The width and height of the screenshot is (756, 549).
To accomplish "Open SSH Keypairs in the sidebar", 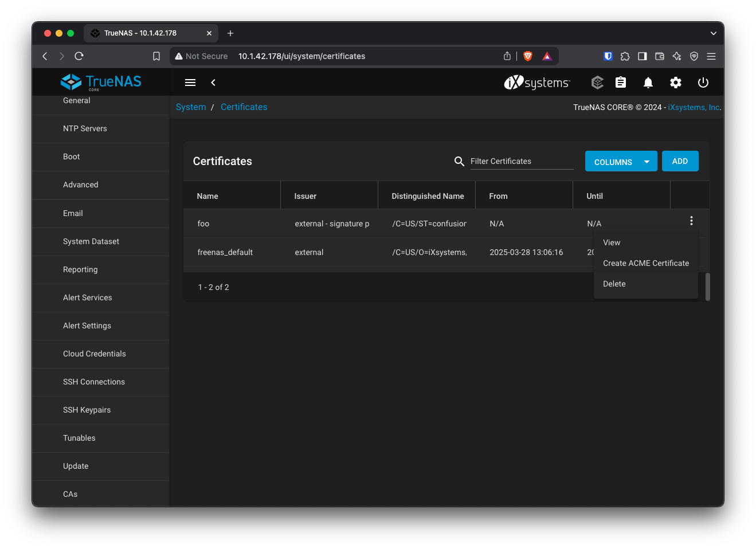I will 101,410.
